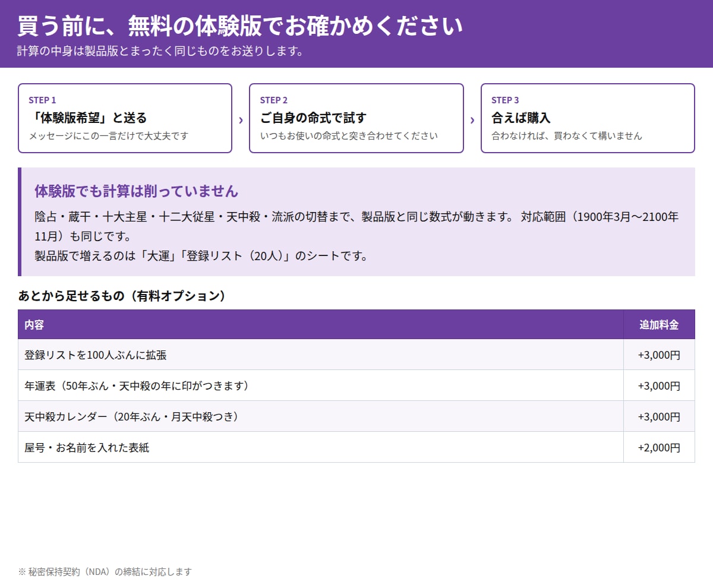Click the footnote ※ 秘密保持契約（NDA）の締結に対応します
This screenshot has width=713, height=588.
coord(105,571)
